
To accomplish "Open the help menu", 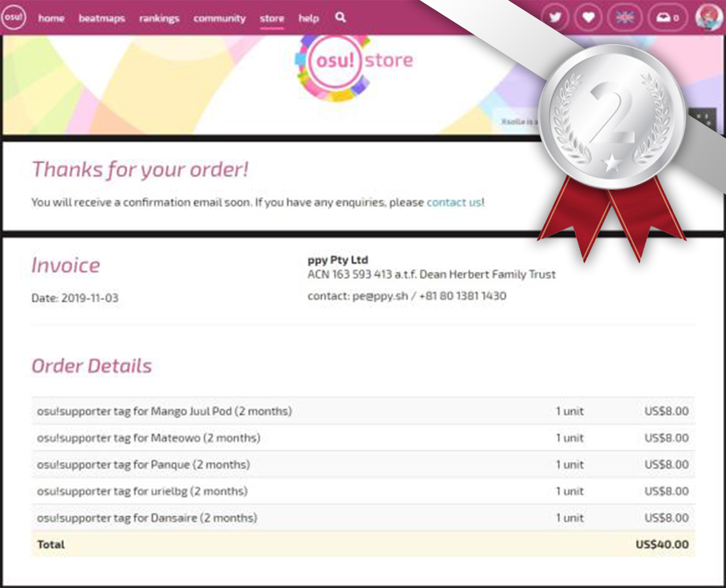I will pyautogui.click(x=308, y=18).
